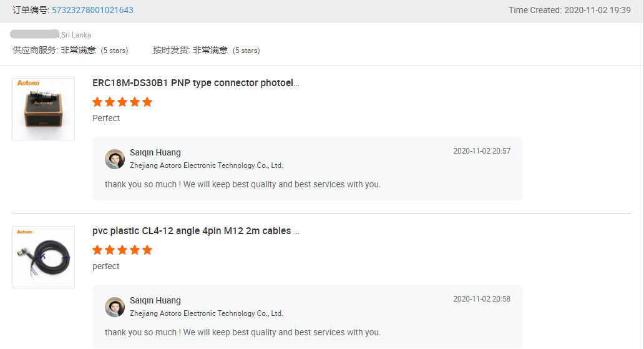644x349 pixels.
Task: Click the ERC18M-DS30B1 sensor product thumbnail
Action: [44, 109]
